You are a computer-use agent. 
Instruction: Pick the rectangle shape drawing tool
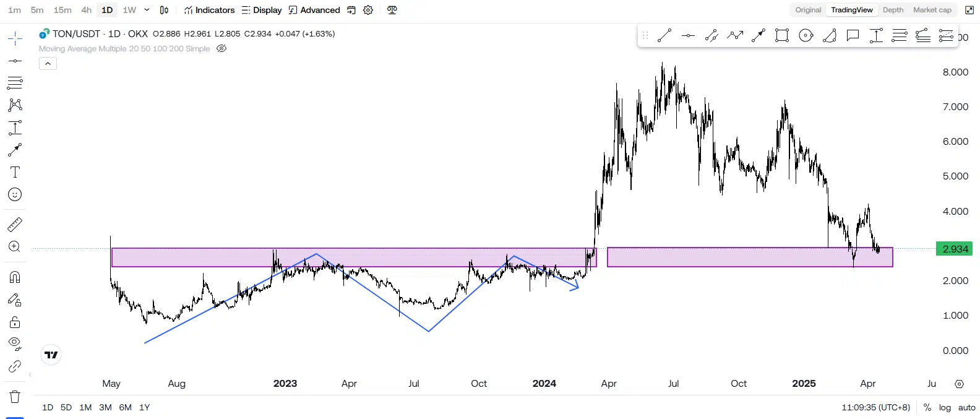click(782, 36)
